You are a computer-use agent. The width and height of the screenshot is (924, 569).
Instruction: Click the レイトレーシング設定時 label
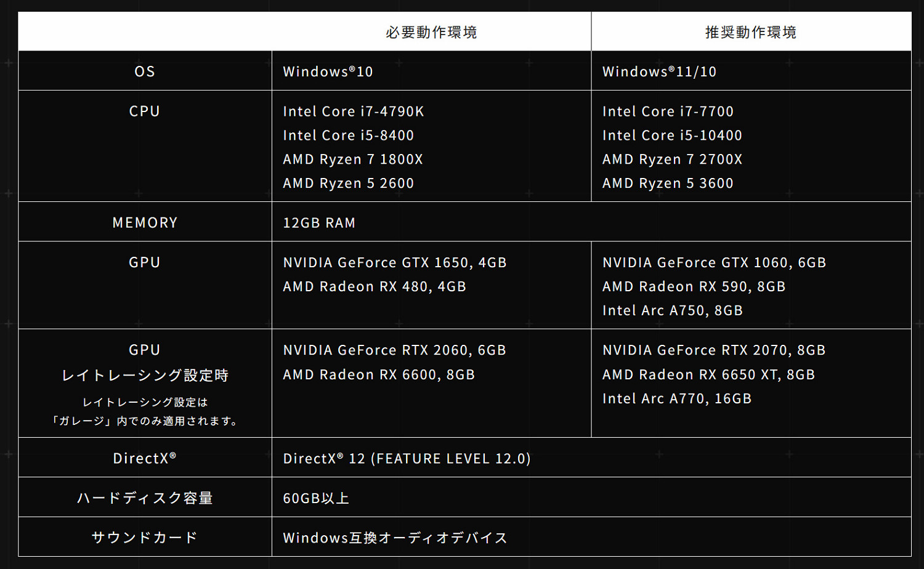point(145,375)
